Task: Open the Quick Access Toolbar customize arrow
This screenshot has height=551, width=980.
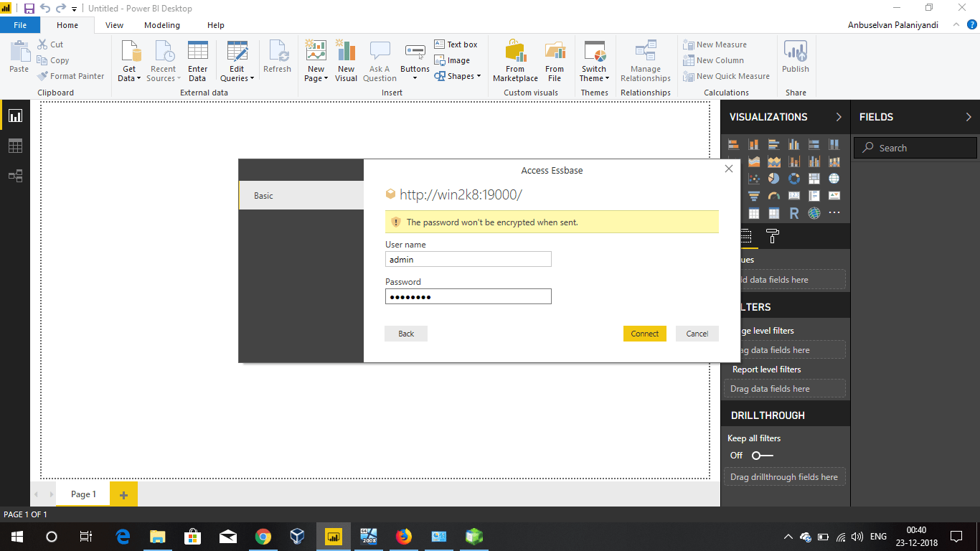Action: coord(74,9)
